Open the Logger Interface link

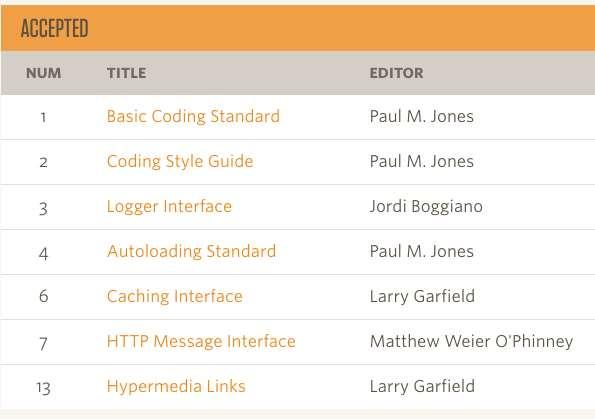(169, 206)
